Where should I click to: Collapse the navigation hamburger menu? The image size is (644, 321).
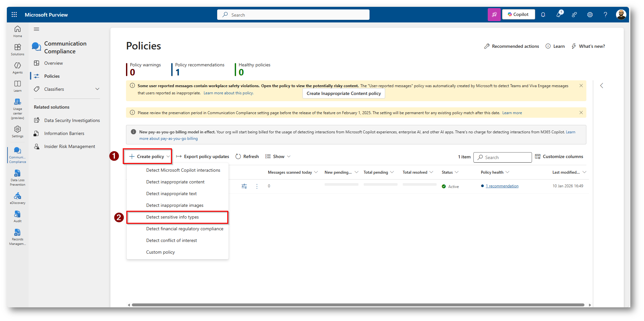click(36, 29)
